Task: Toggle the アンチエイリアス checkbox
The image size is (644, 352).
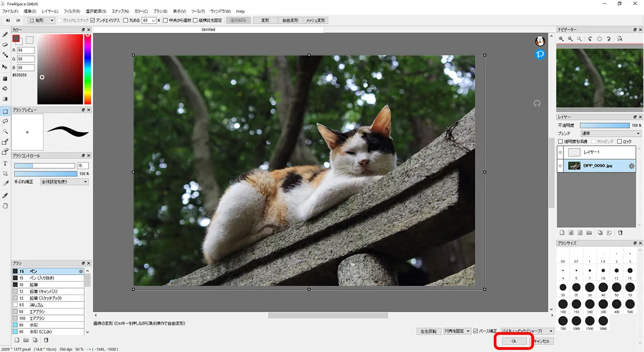Action: pos(93,20)
